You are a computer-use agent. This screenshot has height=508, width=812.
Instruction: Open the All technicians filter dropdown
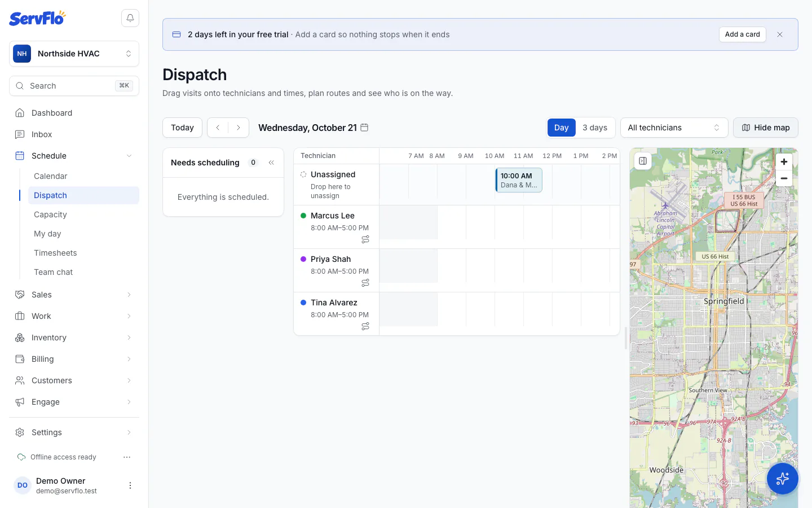pos(674,128)
